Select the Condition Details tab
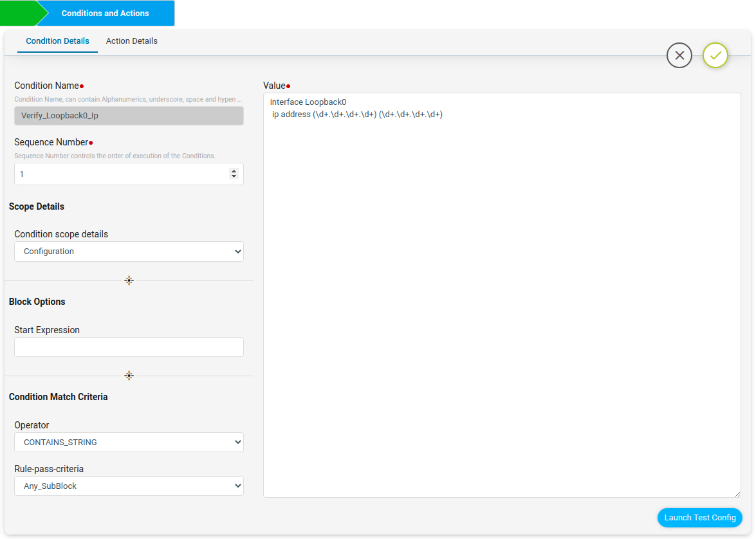Viewport: 756px width, 539px height. (57, 41)
